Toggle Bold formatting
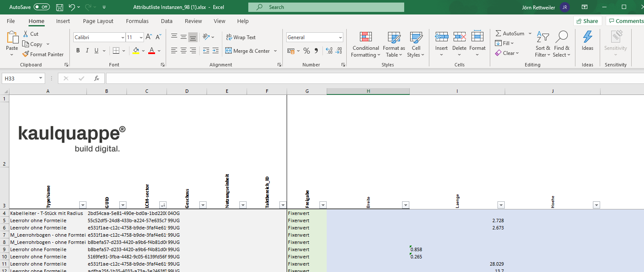 (x=78, y=51)
